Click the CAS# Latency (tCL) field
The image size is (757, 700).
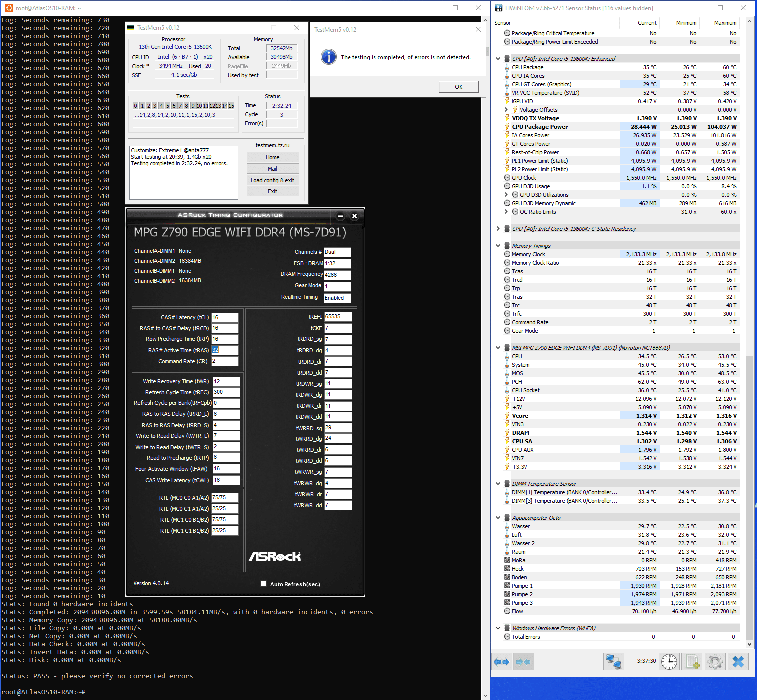[225, 317]
